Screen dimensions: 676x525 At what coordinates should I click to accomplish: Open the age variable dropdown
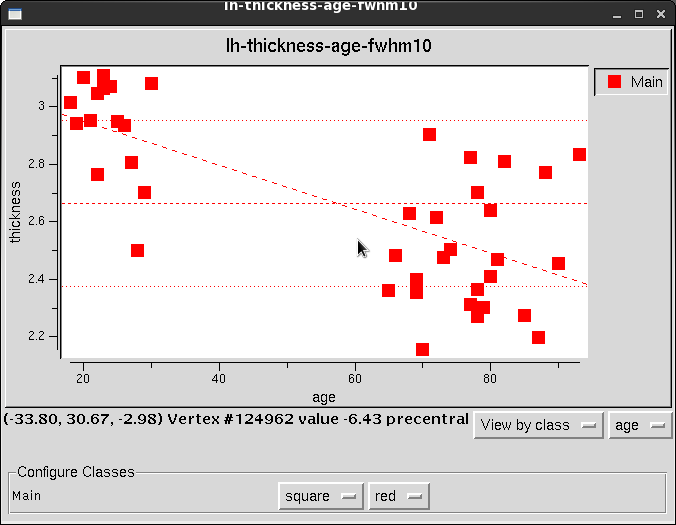coord(639,425)
